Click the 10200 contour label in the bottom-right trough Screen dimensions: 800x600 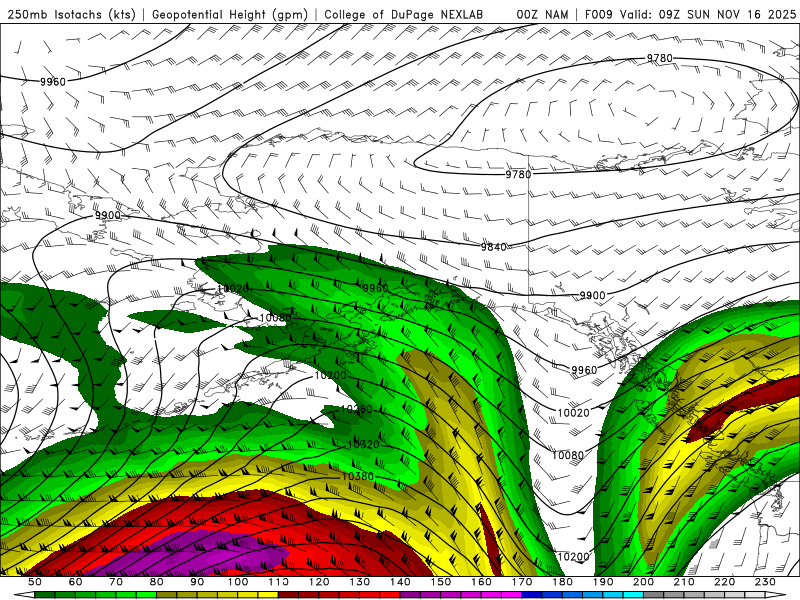pyautogui.click(x=573, y=557)
